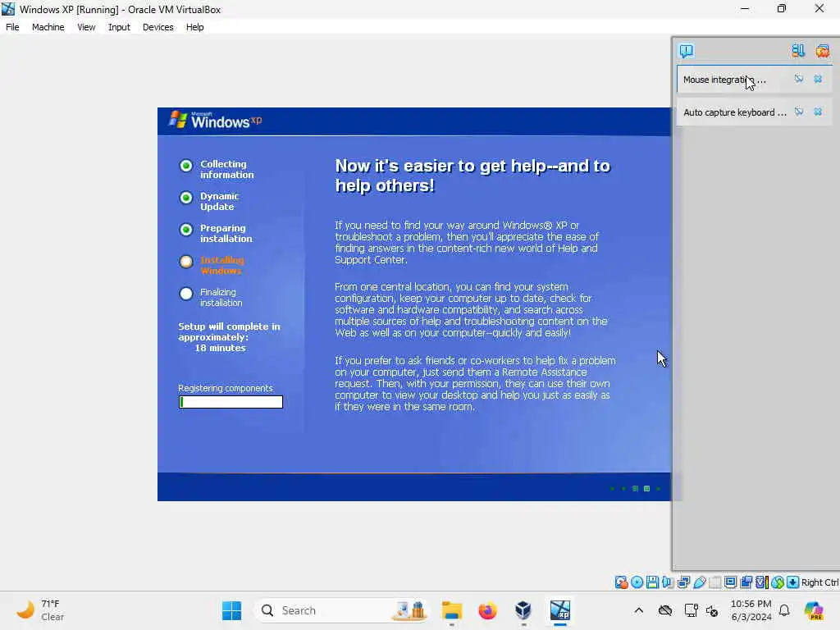Open the Copilot preview icon
Screen dimensions: 840x630
click(814, 610)
